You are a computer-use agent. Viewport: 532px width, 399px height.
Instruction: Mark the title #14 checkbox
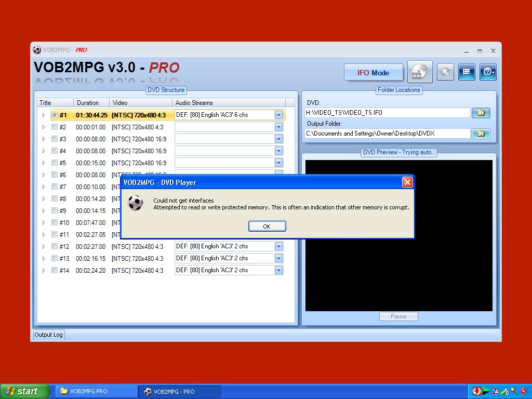[x=54, y=270]
